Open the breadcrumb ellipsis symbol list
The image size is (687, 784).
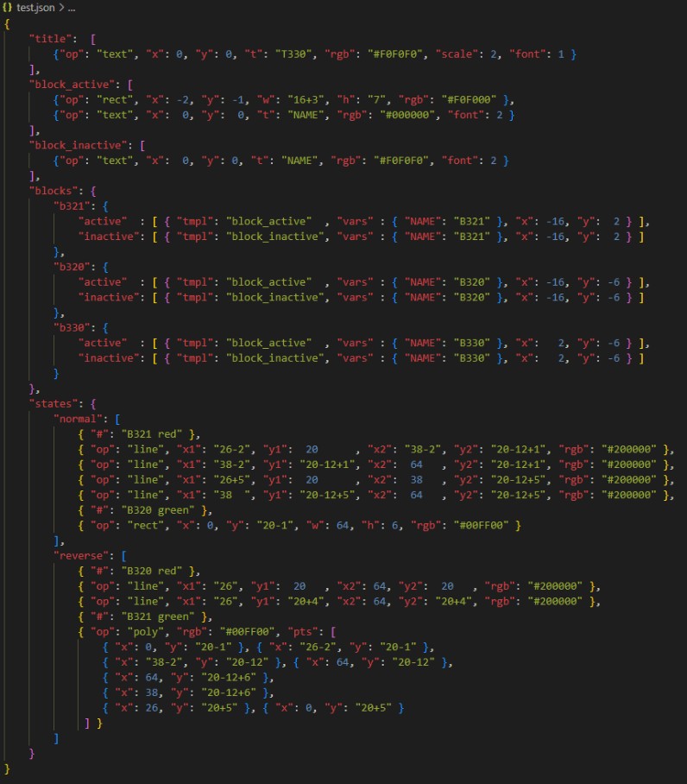click(x=72, y=7)
